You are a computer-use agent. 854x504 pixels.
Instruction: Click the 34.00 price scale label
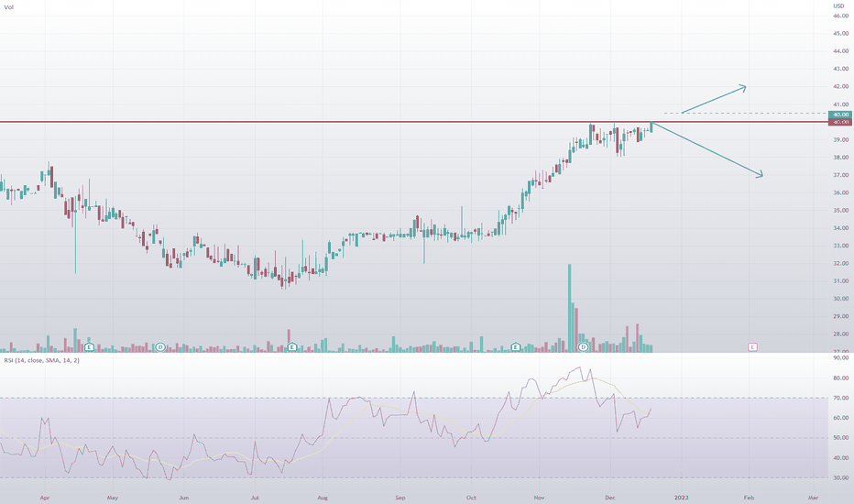click(840, 228)
